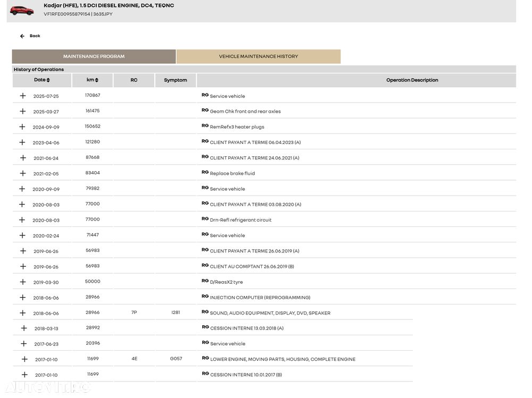Click RG icon beside INJECTION COMPUTER (REPROGRAMMING)
Viewport: 532px width, 398px height.
click(x=205, y=297)
